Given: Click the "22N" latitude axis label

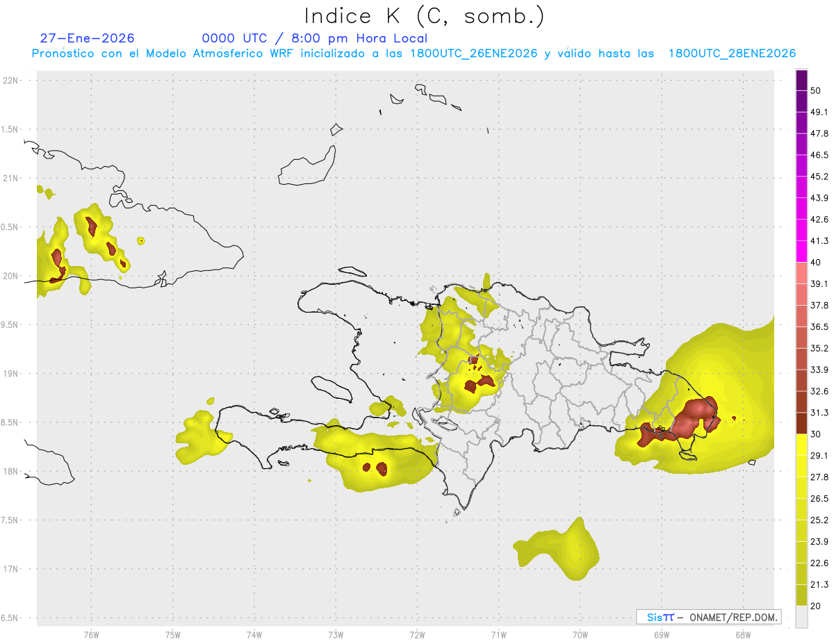Looking at the screenshot, I should click(x=11, y=80).
